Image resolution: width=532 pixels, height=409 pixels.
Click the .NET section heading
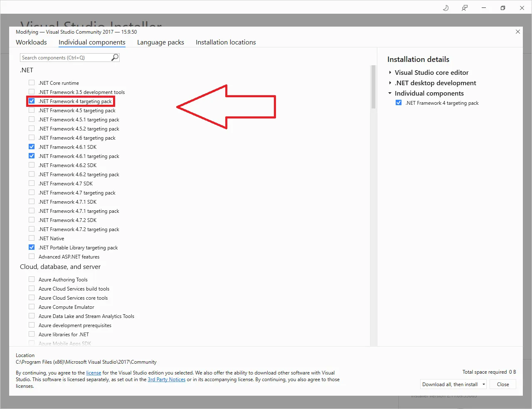[x=27, y=70]
